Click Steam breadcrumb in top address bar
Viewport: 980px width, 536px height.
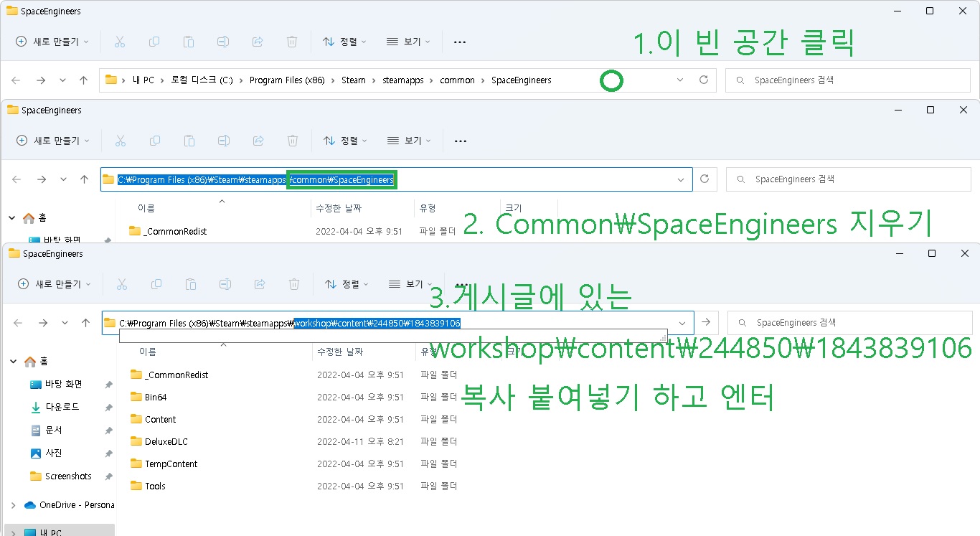coord(354,80)
